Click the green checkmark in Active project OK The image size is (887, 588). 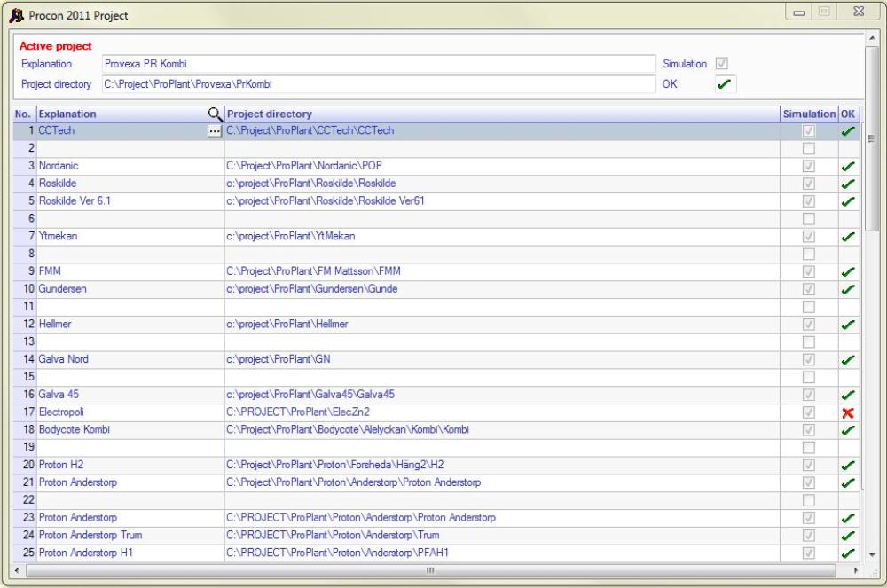point(725,84)
